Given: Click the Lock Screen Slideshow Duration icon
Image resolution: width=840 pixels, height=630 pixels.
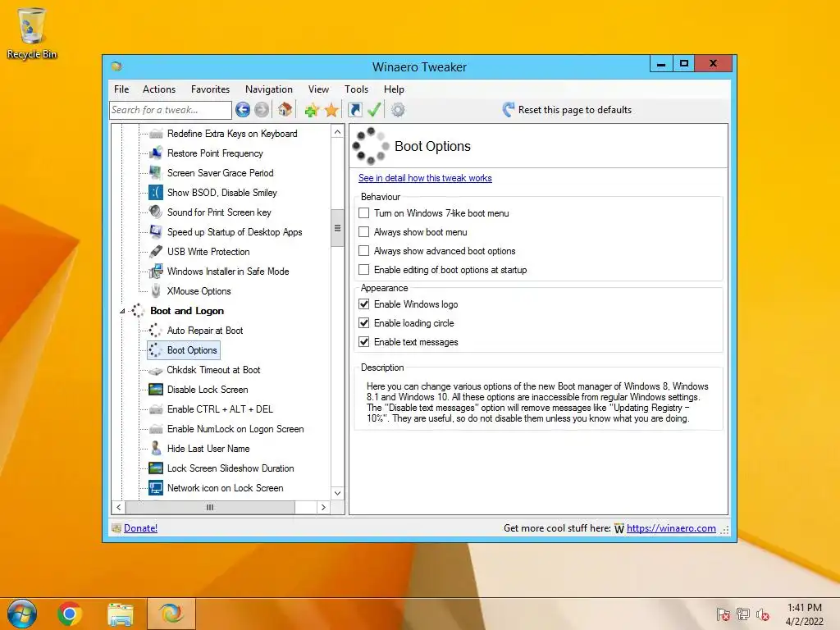Looking at the screenshot, I should point(155,468).
